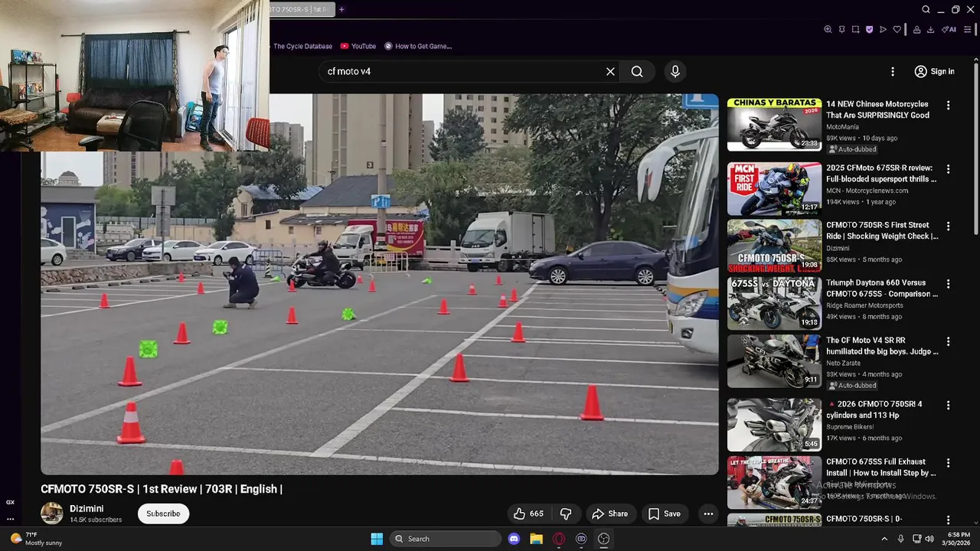Open options for 'The CF Moto V4 SR RR'

948,341
